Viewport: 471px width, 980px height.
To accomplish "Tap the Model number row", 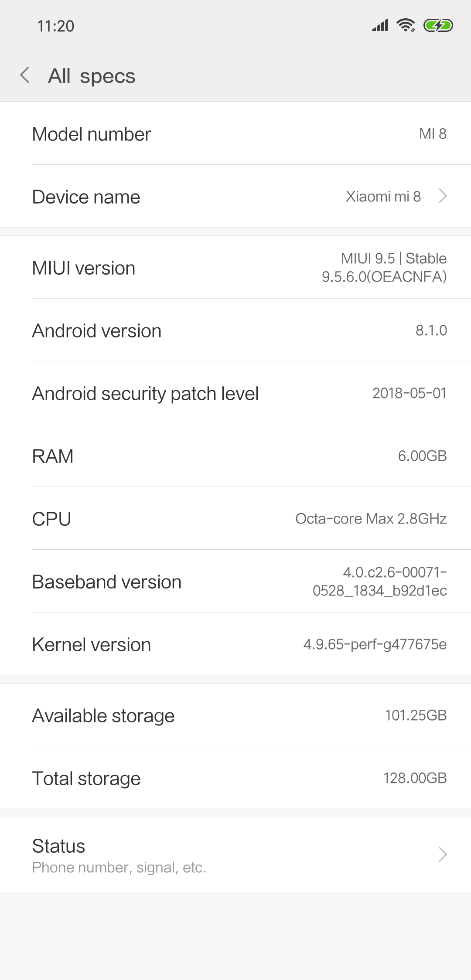I will point(235,134).
